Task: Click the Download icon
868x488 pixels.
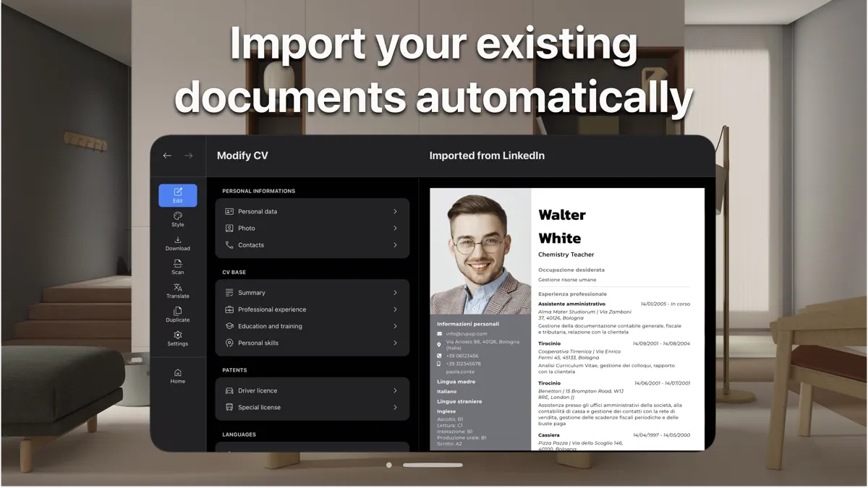Action: [177, 242]
